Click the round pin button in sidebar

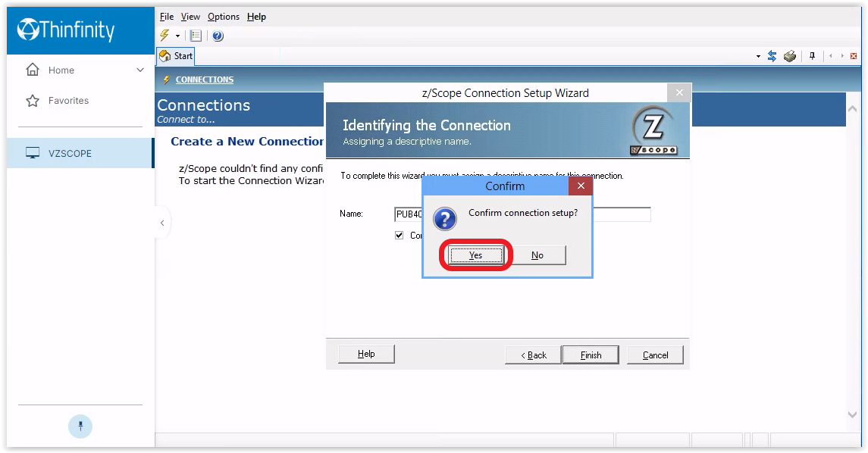80,426
